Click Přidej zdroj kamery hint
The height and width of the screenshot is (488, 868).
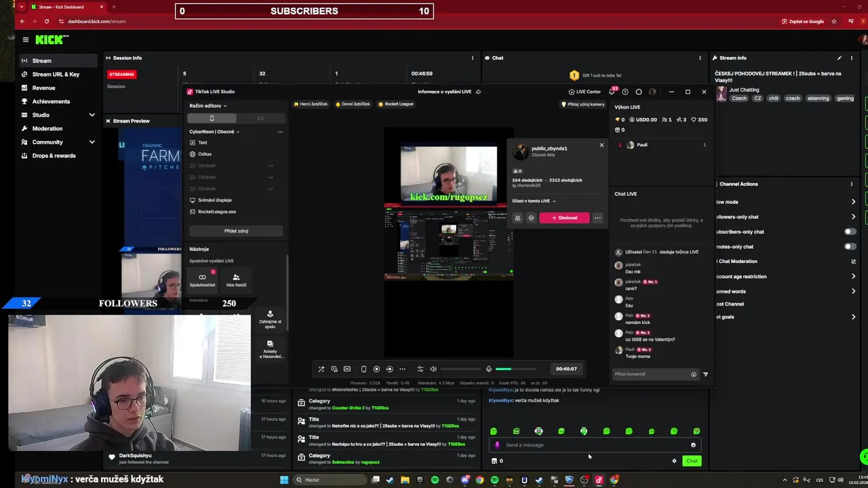[583, 104]
